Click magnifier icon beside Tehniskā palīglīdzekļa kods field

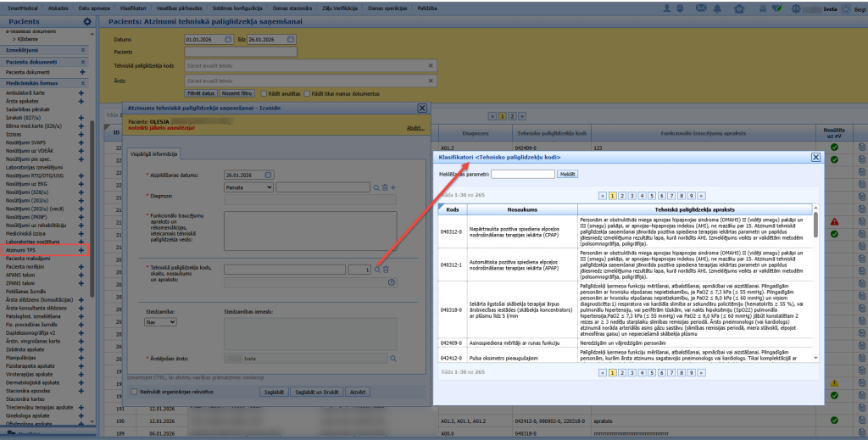click(x=377, y=270)
